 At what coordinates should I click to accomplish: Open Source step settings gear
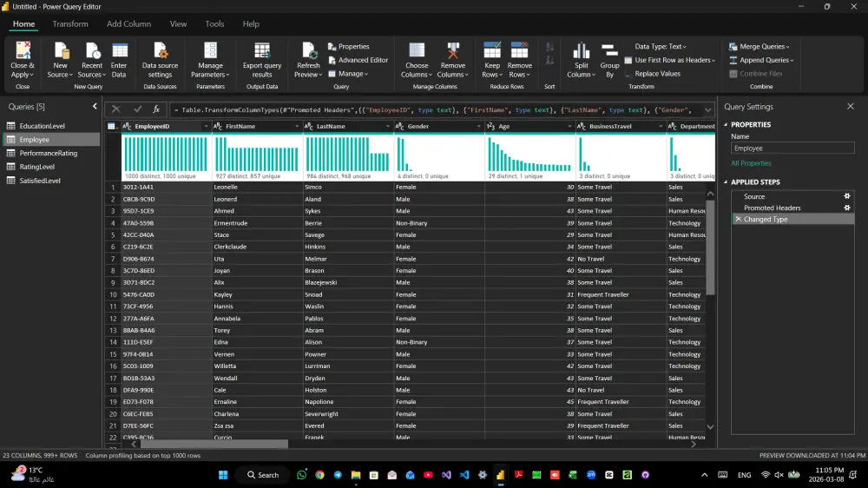coord(847,196)
